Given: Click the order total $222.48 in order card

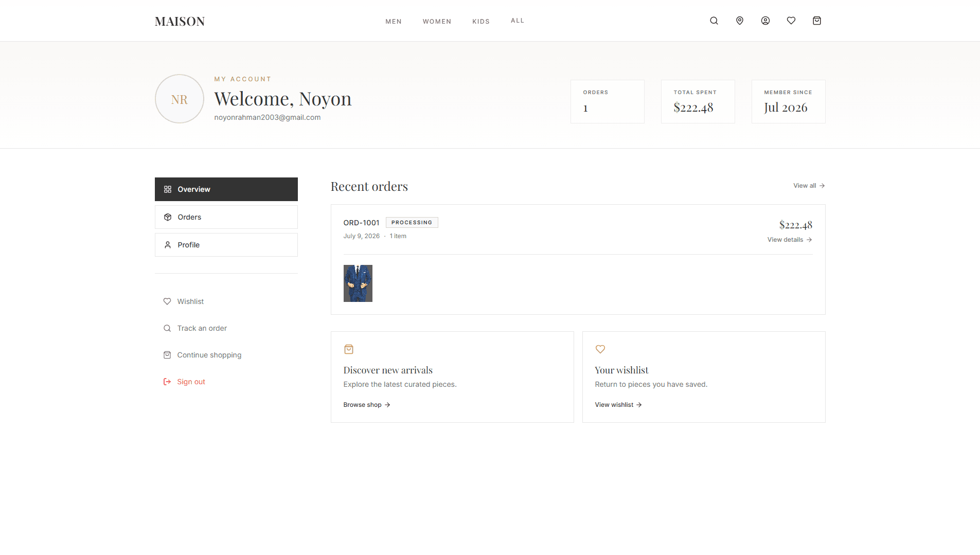Looking at the screenshot, I should click(x=796, y=225).
